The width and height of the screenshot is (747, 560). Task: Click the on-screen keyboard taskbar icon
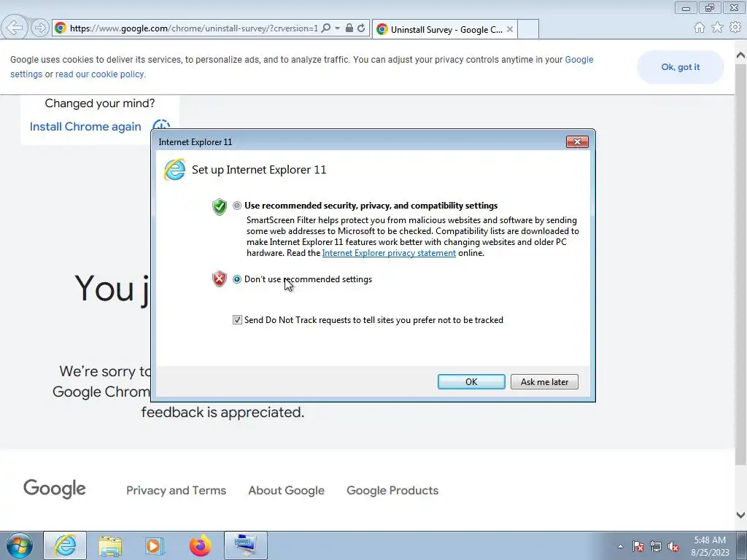pos(245,545)
